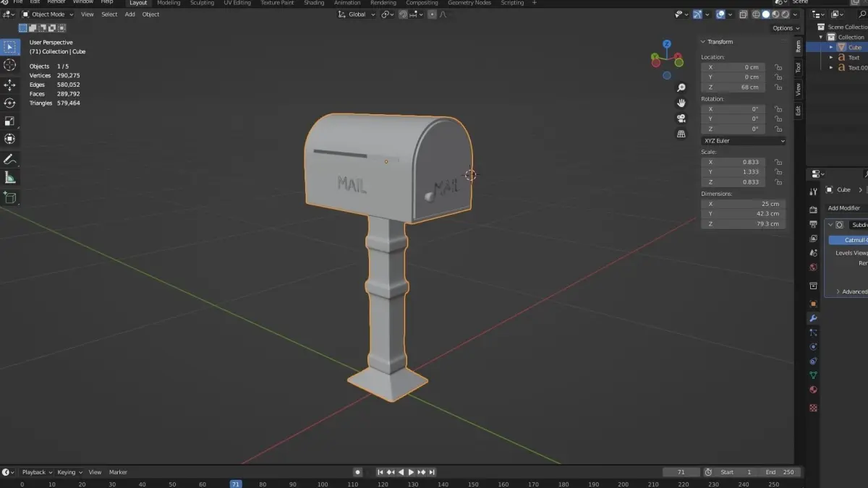This screenshot has width=868, height=488.
Task: Click the pan view hand icon
Action: pos(681,103)
